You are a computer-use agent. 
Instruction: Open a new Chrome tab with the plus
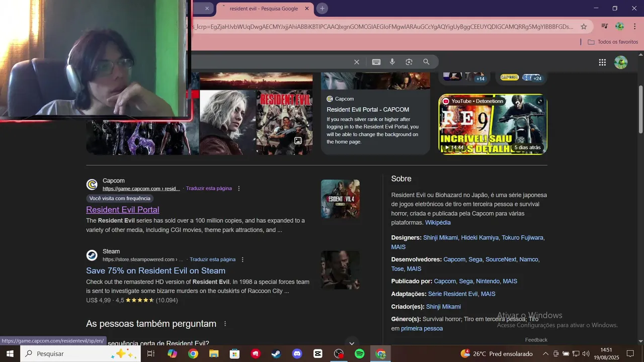(x=323, y=9)
